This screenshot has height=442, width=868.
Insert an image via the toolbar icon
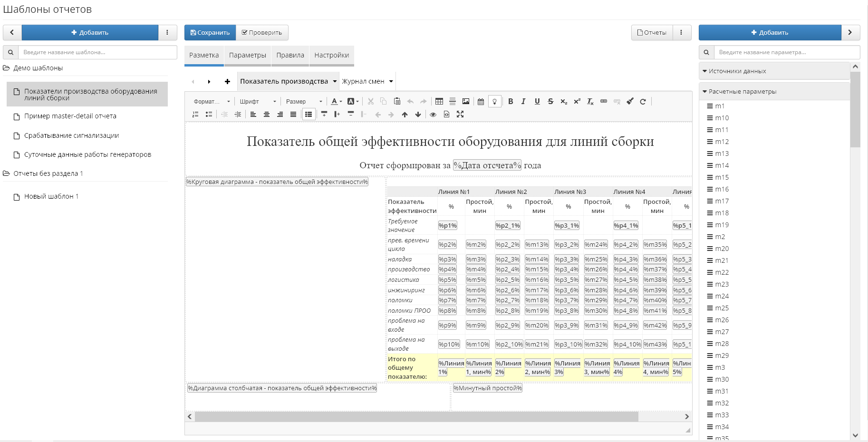[x=466, y=101]
